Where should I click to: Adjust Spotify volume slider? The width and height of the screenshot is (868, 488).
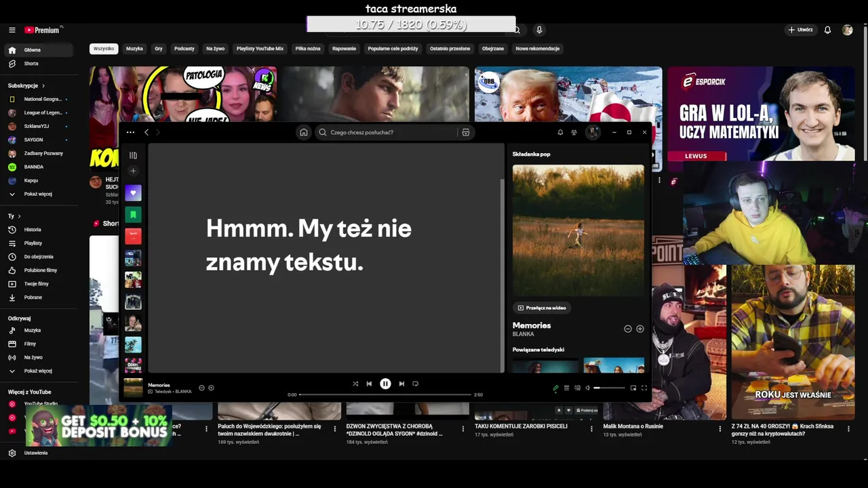click(x=610, y=388)
